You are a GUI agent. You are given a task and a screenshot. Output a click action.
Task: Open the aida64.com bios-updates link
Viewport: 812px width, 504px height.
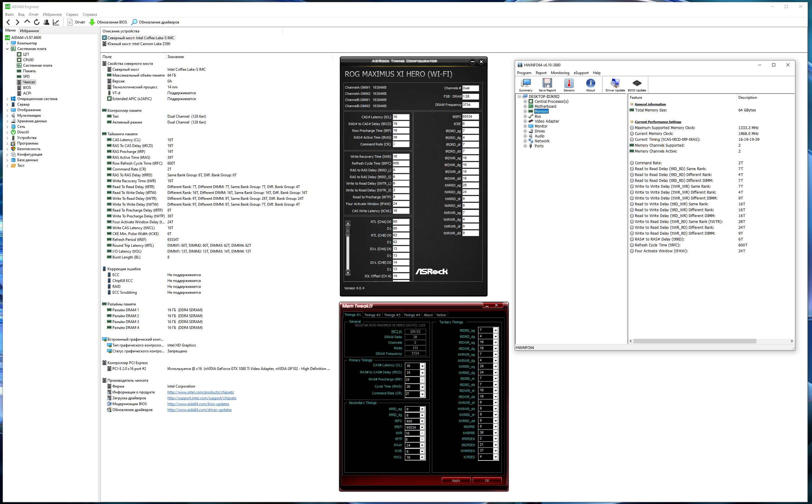click(x=198, y=404)
